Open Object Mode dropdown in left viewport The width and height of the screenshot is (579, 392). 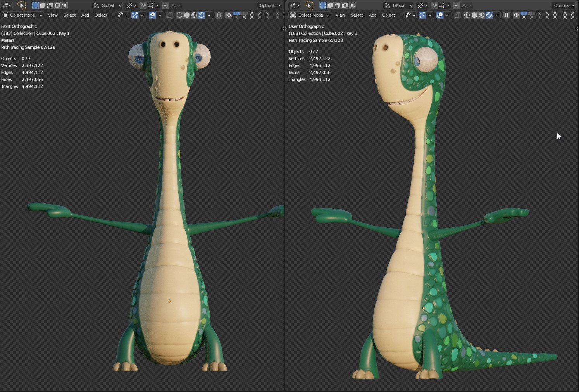[22, 15]
